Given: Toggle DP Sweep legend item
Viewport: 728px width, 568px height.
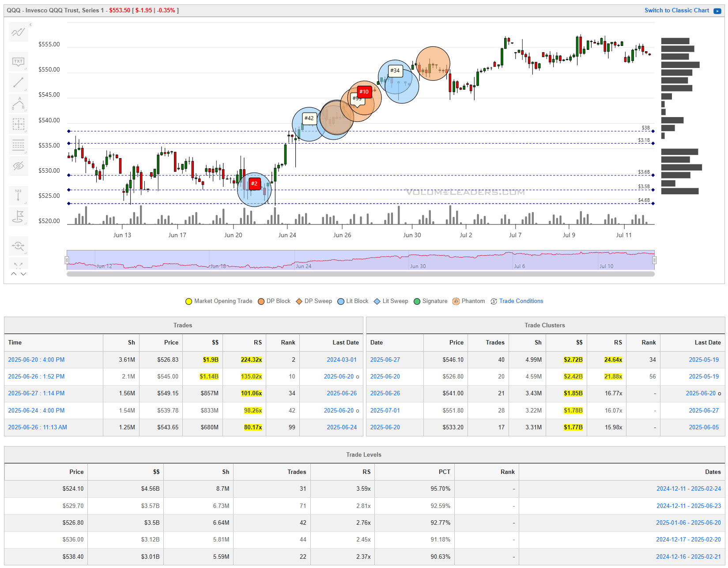Looking at the screenshot, I should pos(314,301).
